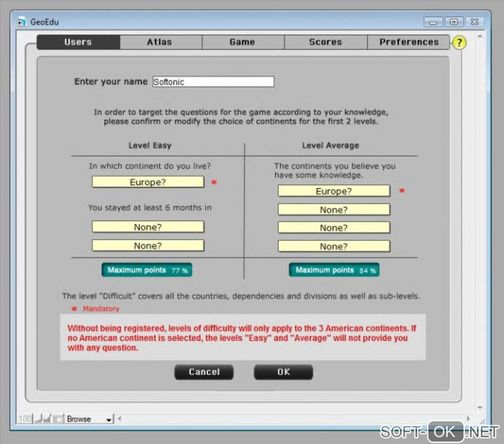The height and width of the screenshot is (444, 504).
Task: Switch to the Users tab
Action: (x=78, y=42)
